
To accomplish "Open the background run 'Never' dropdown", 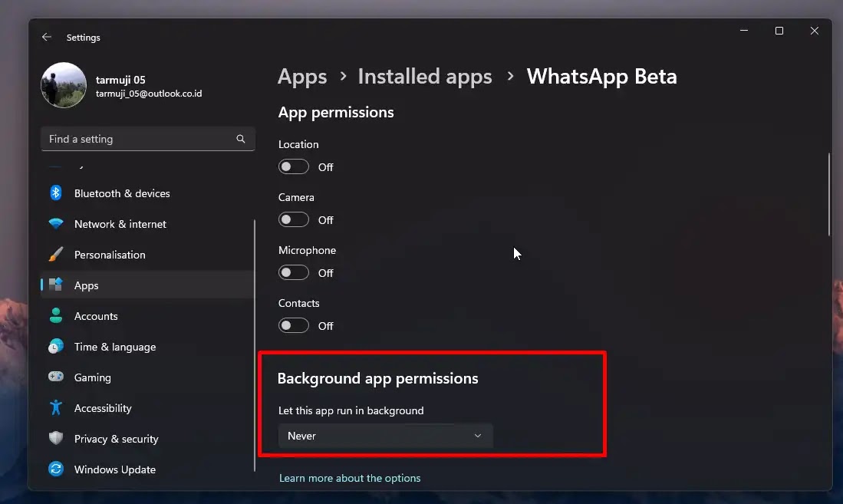I will pos(386,436).
